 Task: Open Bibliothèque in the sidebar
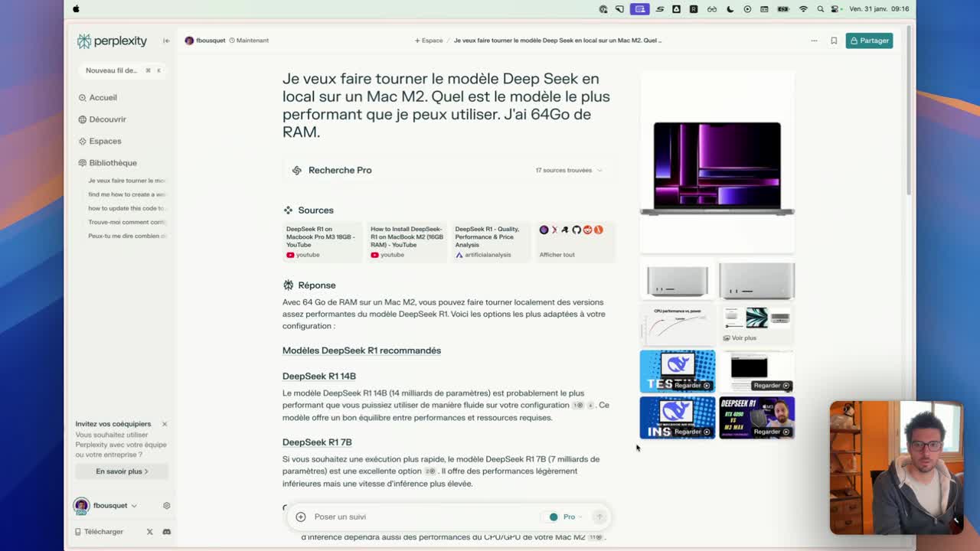pyautogui.click(x=107, y=163)
